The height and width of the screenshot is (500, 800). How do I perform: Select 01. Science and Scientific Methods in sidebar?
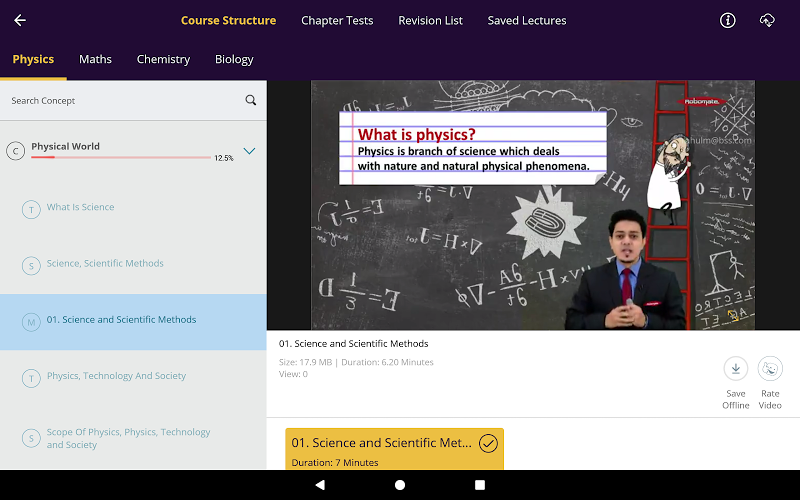click(133, 322)
